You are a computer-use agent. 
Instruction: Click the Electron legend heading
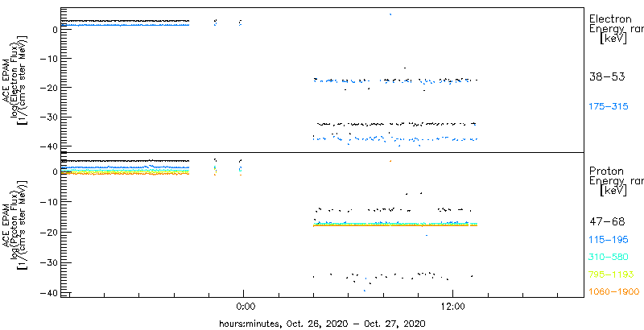coord(610,19)
